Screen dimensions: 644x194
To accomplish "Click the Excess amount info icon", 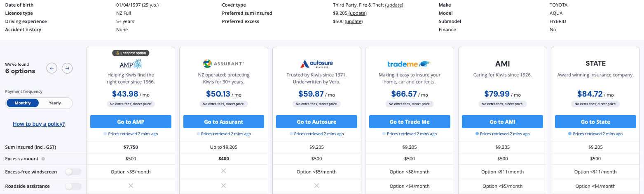I will [43, 159].
